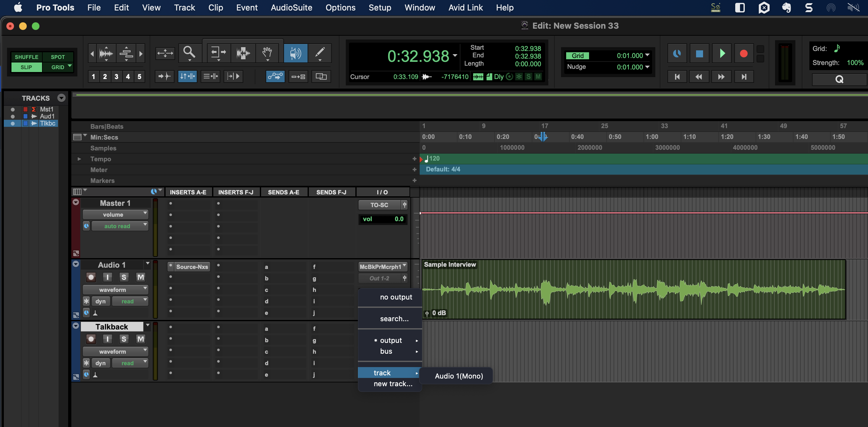Screen dimensions: 868x427
Task: Select the Grabber hand tool
Action: 267,52
